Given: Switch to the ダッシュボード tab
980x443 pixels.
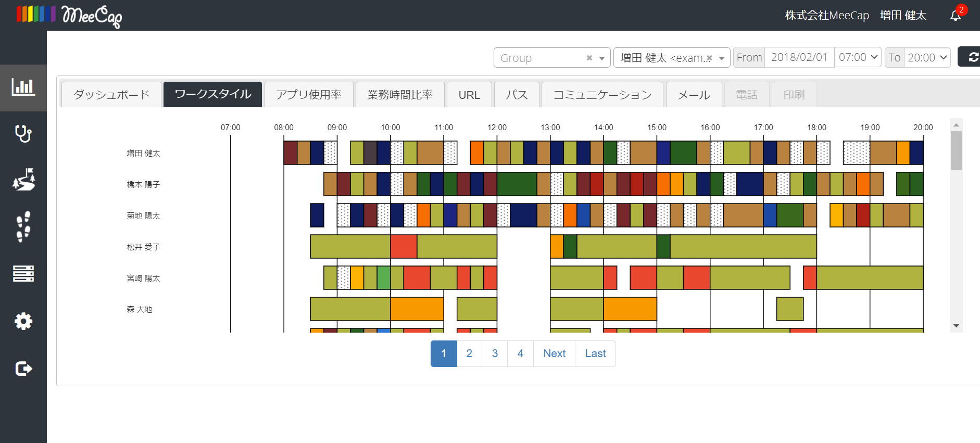Looking at the screenshot, I should click(111, 95).
